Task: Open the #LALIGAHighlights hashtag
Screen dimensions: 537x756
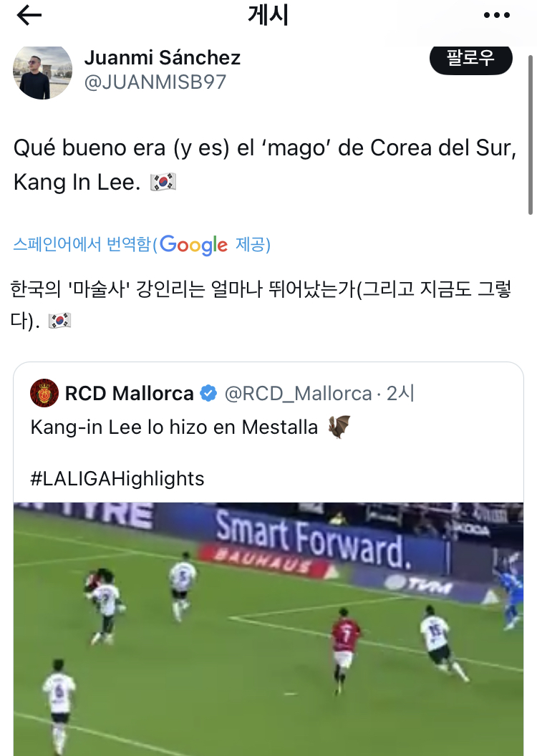Action: tap(117, 479)
